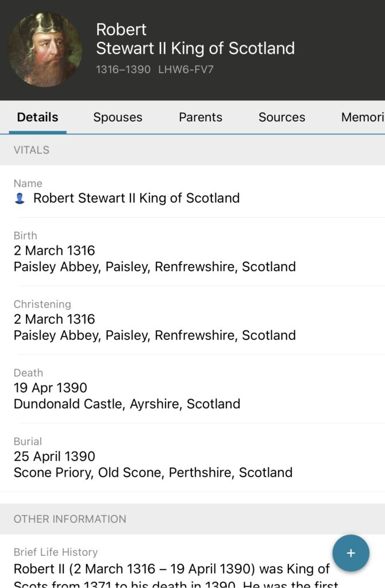Click the 1316–1390 lifespan in header
The height and width of the screenshot is (588, 385).
pyautogui.click(x=123, y=69)
